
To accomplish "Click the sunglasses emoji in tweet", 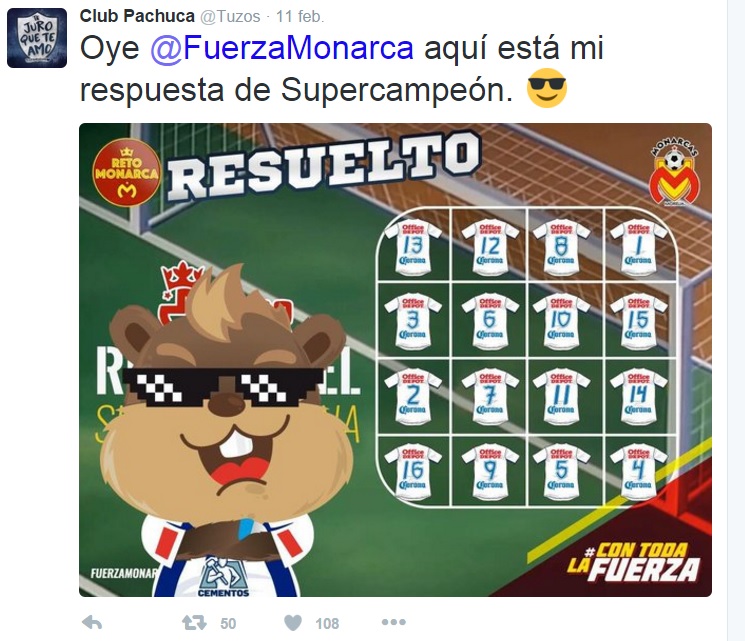I will pyautogui.click(x=547, y=88).
